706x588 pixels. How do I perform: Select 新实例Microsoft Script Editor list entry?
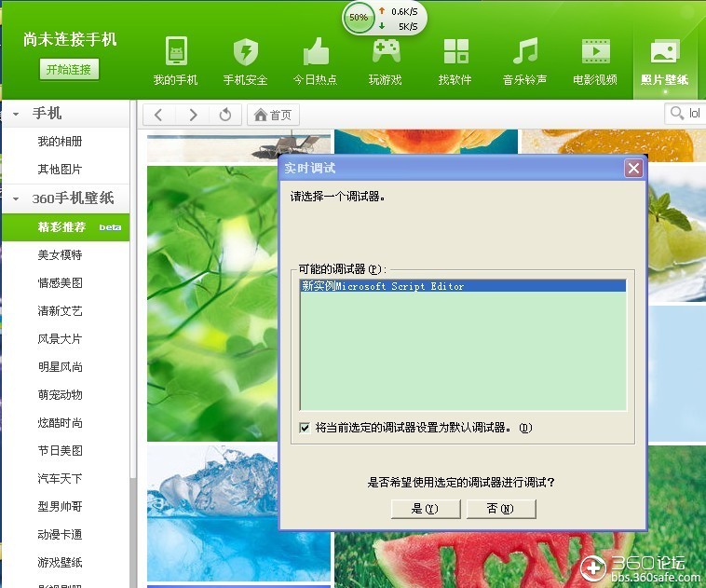463,286
